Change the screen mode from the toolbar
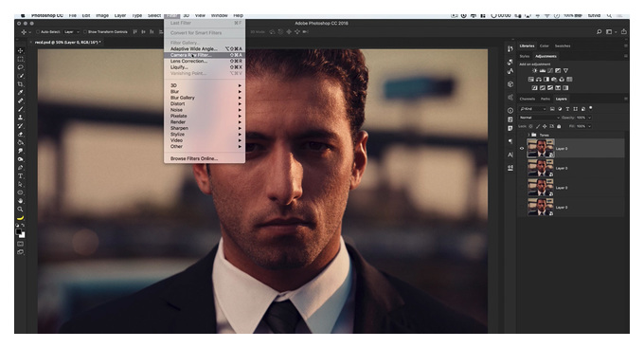Screen dimensions: 644x348 pyautogui.click(x=20, y=252)
